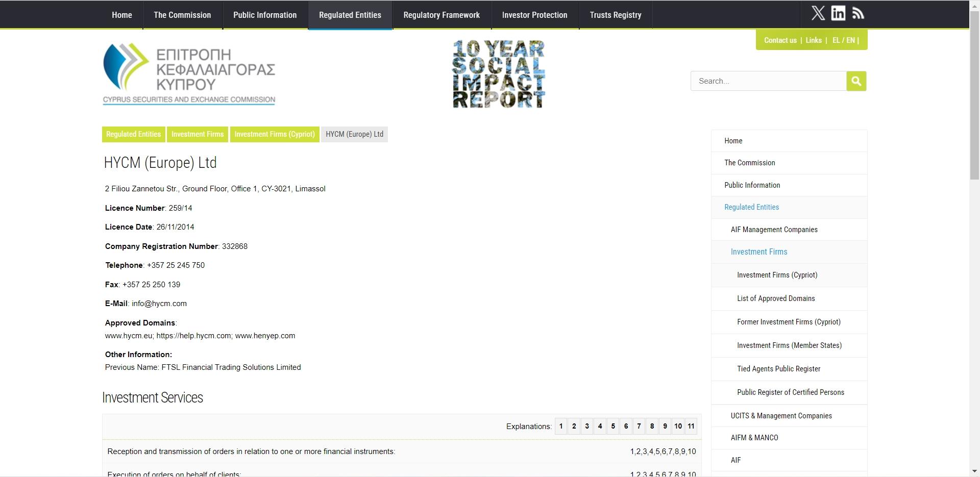This screenshot has height=477, width=980.
Task: Open Investor Protection top menu
Action: [x=534, y=15]
